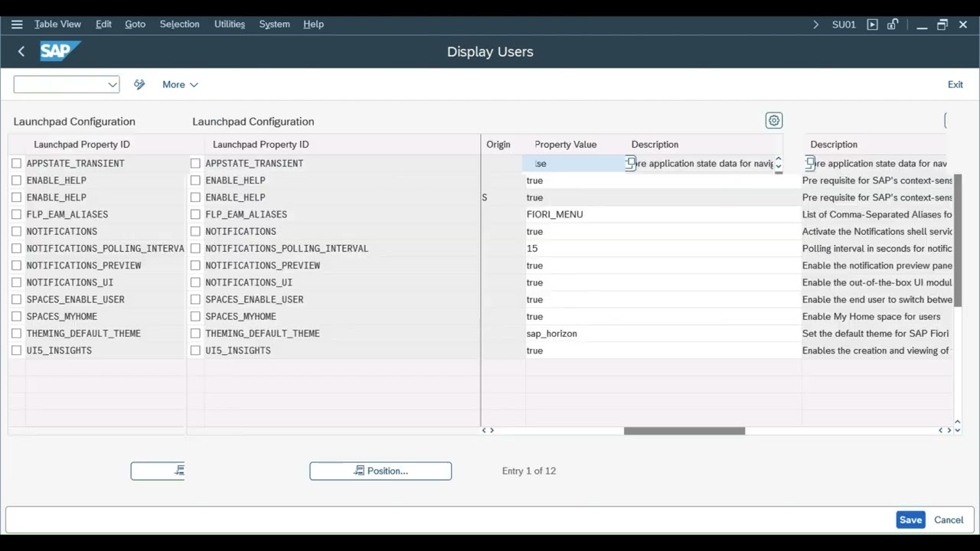Click 'Activate the Notifications shell service' description

(877, 231)
